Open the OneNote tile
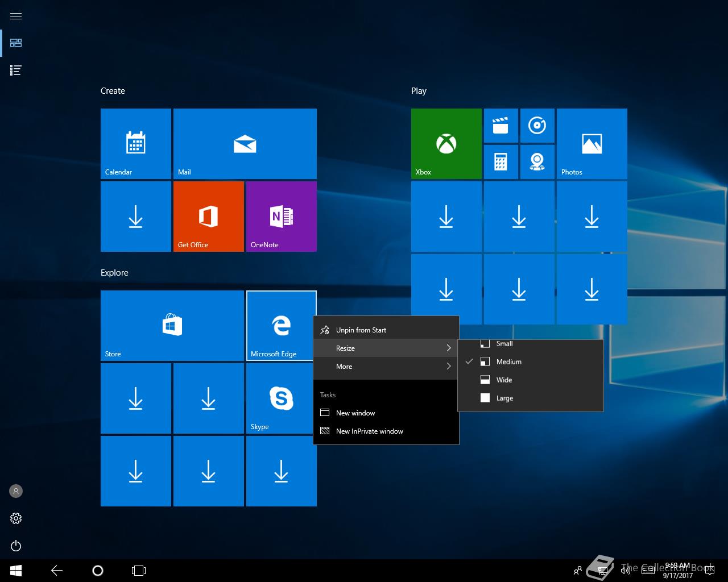This screenshot has height=582, width=728. click(282, 217)
